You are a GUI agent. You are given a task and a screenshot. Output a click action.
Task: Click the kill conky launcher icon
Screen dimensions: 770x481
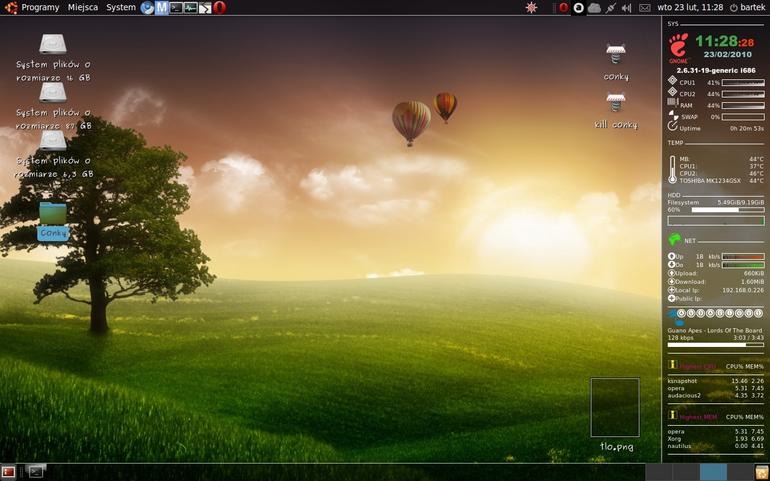(x=616, y=102)
